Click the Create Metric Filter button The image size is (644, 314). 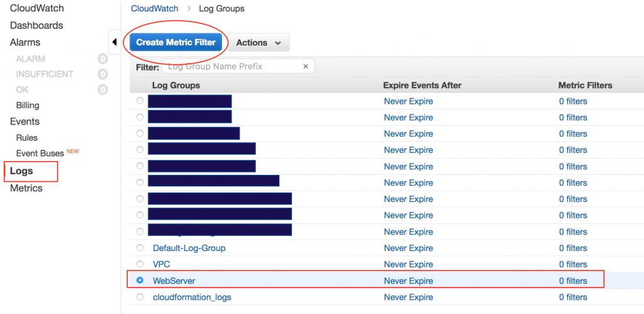point(176,42)
